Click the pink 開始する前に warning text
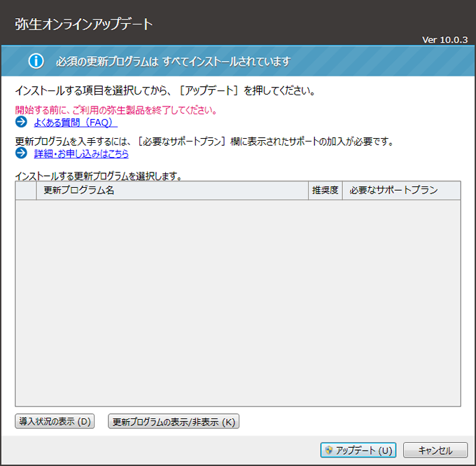Viewport: 476px width, 466px height. 116,110
